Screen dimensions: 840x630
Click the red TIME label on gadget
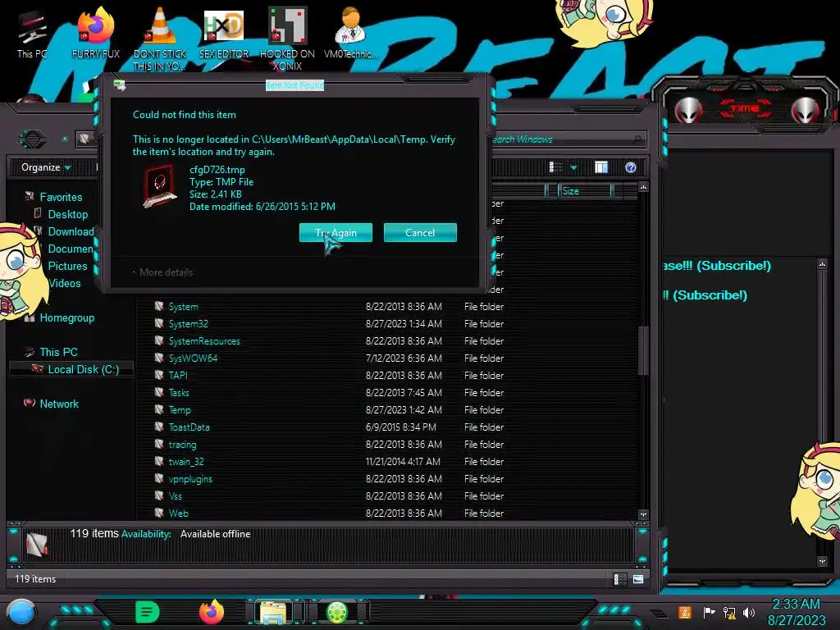coord(745,109)
